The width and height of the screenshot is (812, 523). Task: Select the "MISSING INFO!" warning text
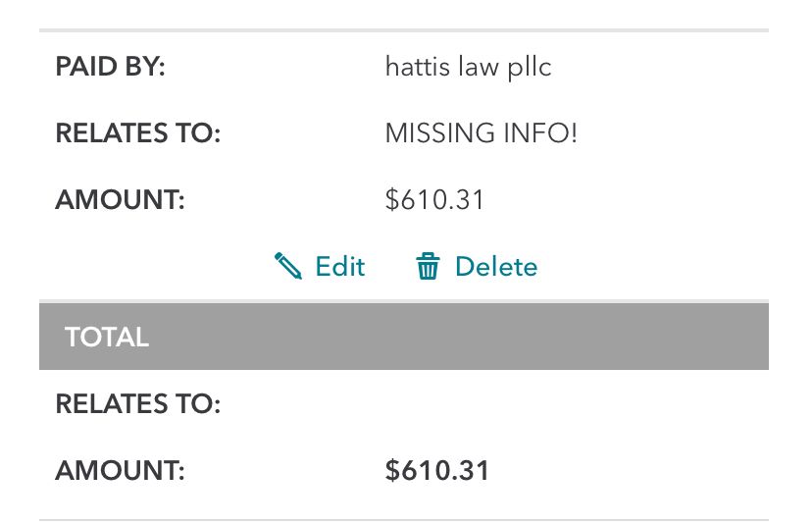click(x=482, y=133)
